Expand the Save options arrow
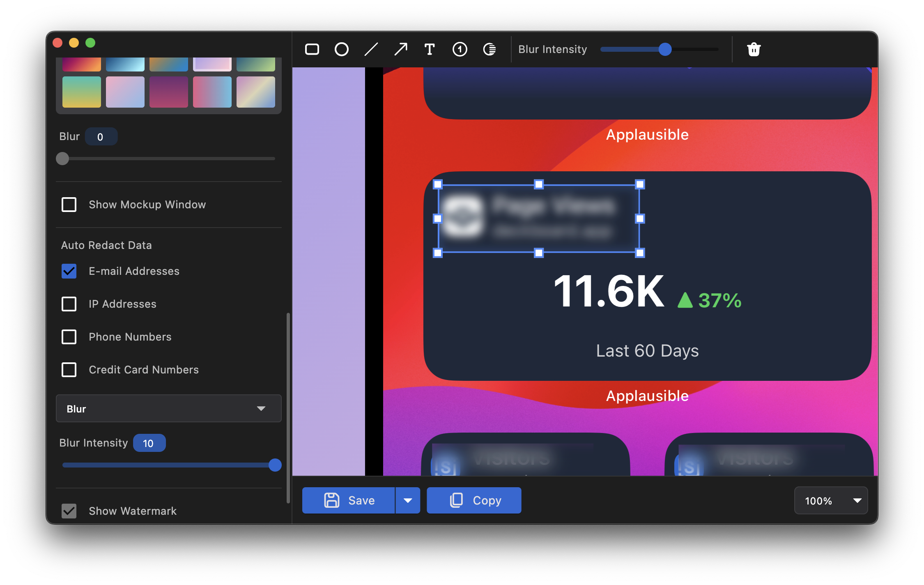Screen dimensions: 924x585 point(408,500)
